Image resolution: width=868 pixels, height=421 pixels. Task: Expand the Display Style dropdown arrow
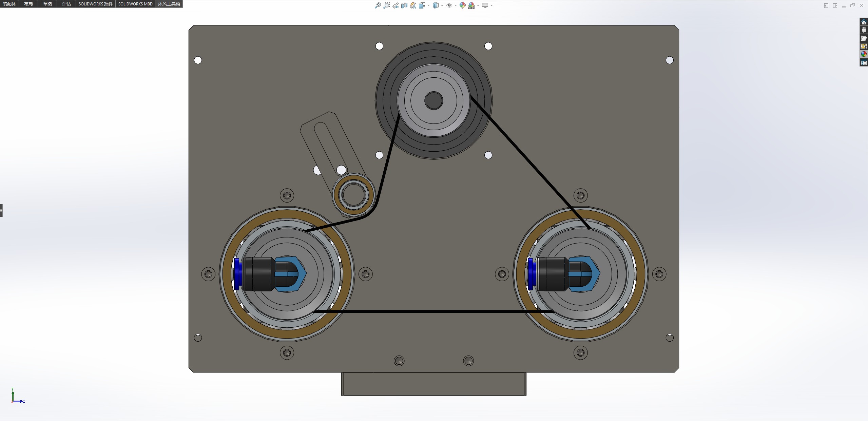[x=442, y=5]
